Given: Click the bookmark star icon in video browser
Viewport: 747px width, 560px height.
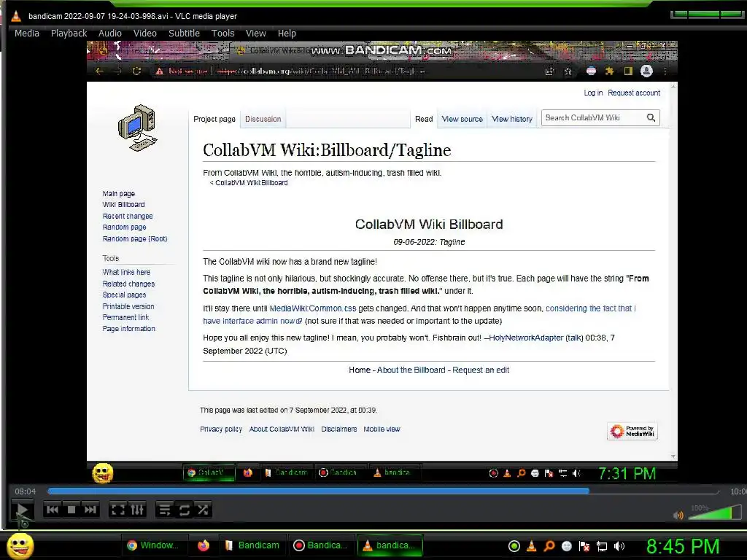Looking at the screenshot, I should point(568,71).
